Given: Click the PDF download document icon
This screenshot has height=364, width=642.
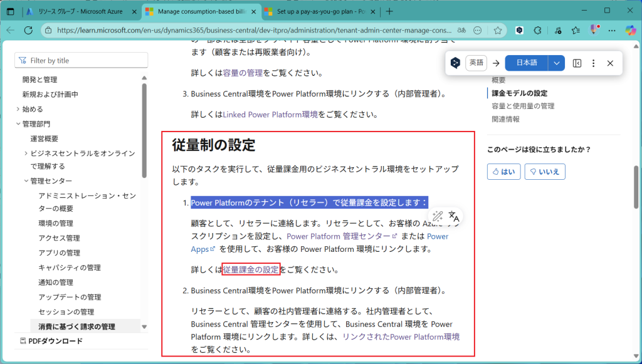Looking at the screenshot, I should click(x=23, y=341).
